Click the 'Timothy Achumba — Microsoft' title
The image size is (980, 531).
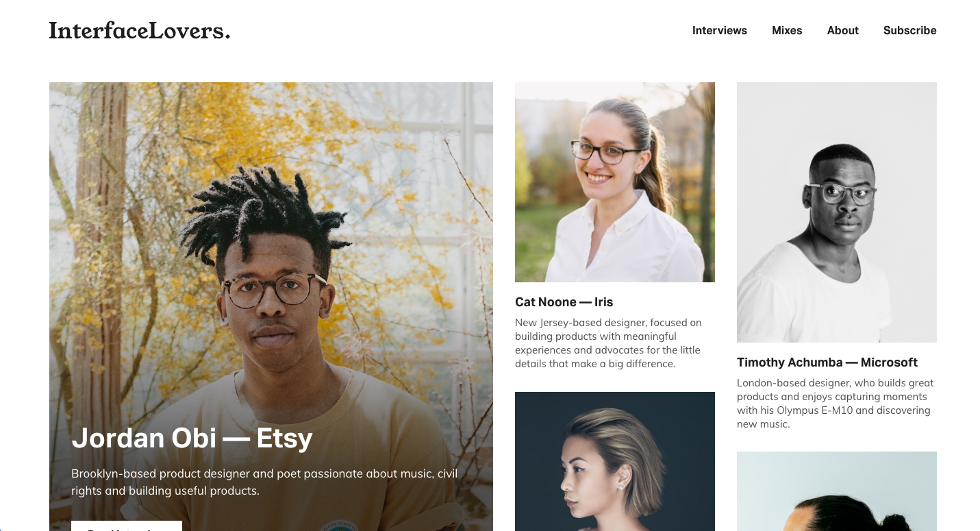827,362
